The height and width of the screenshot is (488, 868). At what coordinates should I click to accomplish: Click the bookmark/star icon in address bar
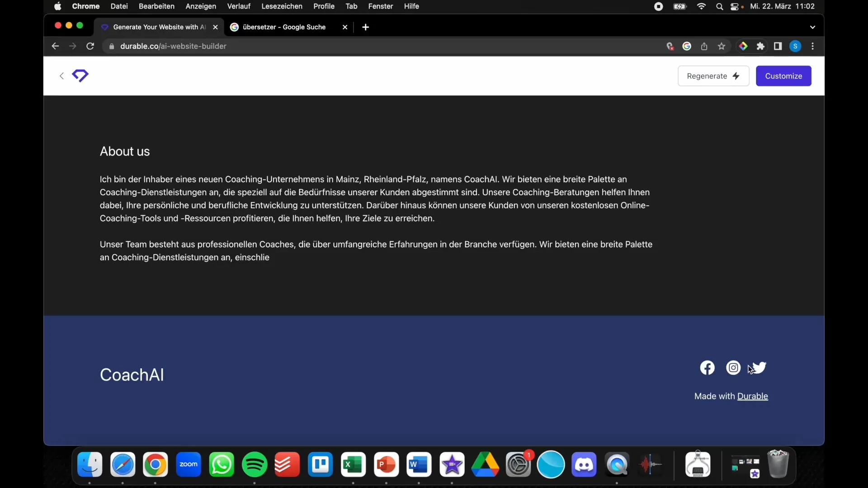(722, 46)
